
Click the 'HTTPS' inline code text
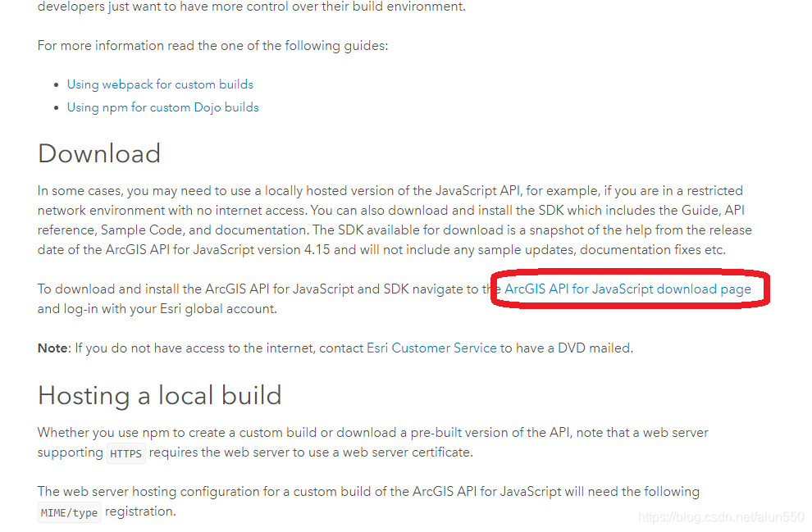[x=125, y=453]
